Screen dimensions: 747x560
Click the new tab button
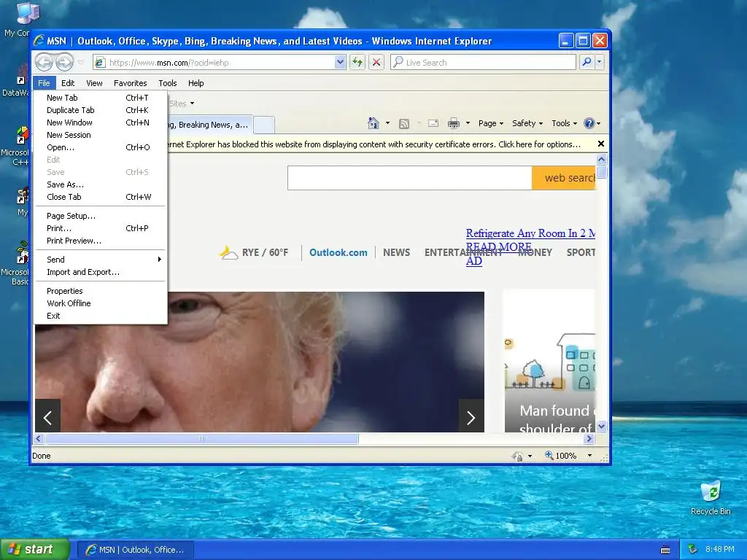[x=264, y=125]
